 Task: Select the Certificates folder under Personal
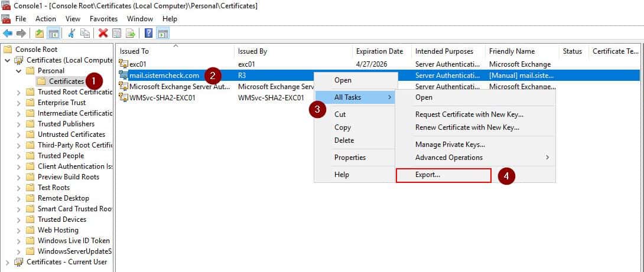(x=66, y=81)
